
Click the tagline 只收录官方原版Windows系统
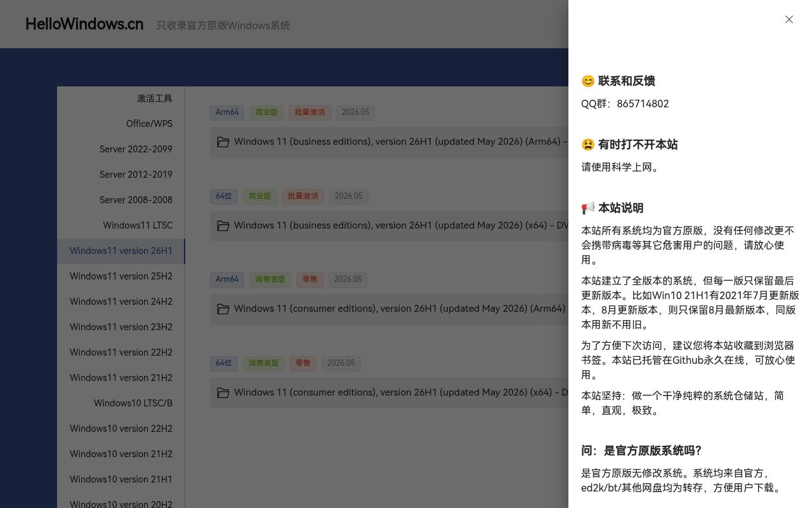pos(223,25)
